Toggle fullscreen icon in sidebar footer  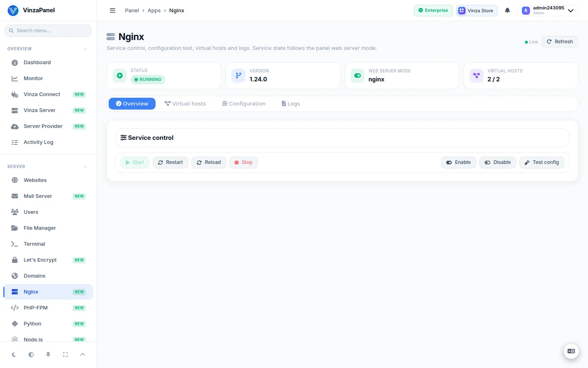click(65, 355)
